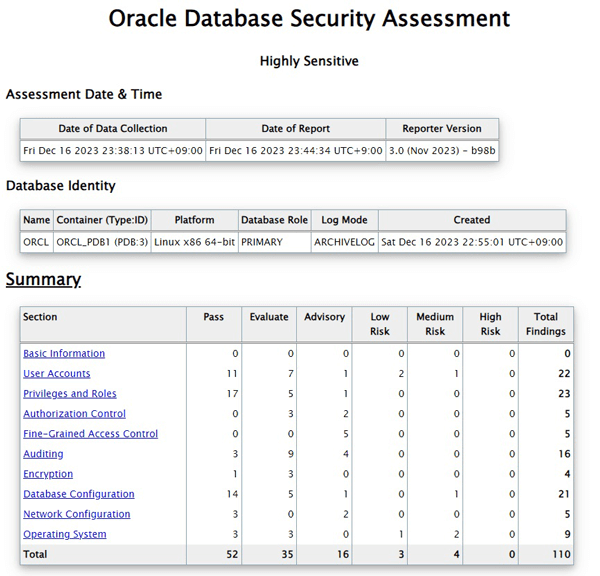Click the 'Highly Sensitive' subtitle
600x576 pixels.
[309, 61]
